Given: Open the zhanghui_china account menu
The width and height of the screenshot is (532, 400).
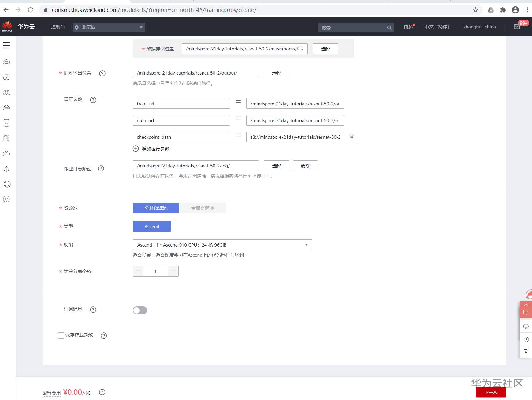Looking at the screenshot, I should [x=479, y=27].
